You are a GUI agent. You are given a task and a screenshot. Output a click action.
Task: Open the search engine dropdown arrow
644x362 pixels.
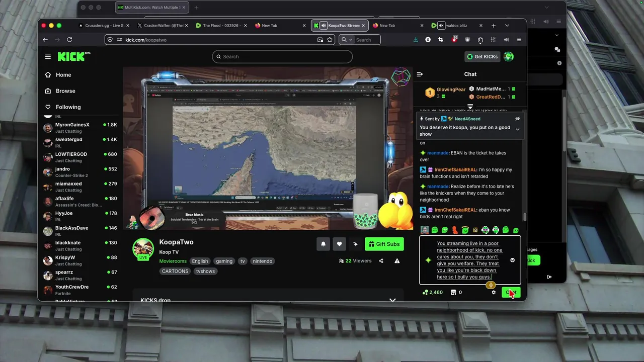[x=351, y=40]
